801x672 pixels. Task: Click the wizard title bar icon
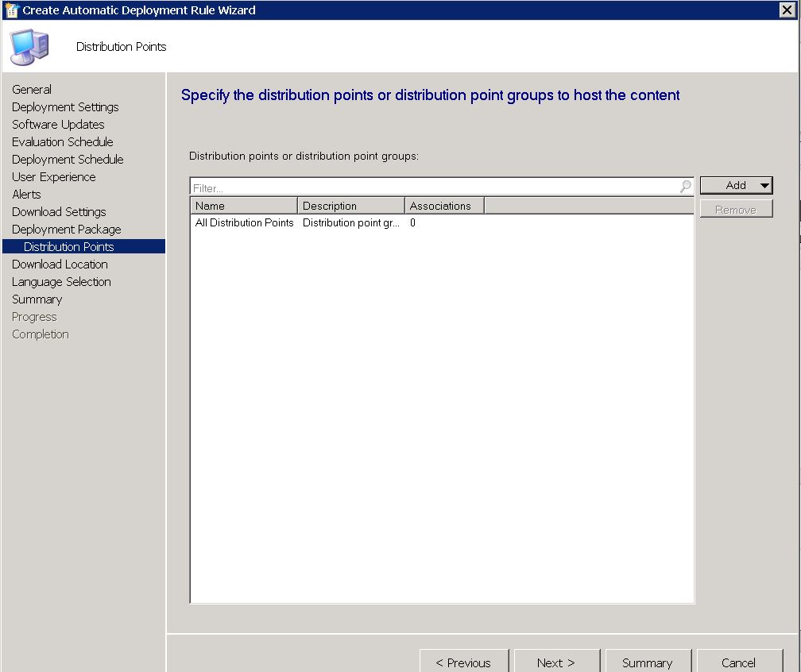point(11,10)
